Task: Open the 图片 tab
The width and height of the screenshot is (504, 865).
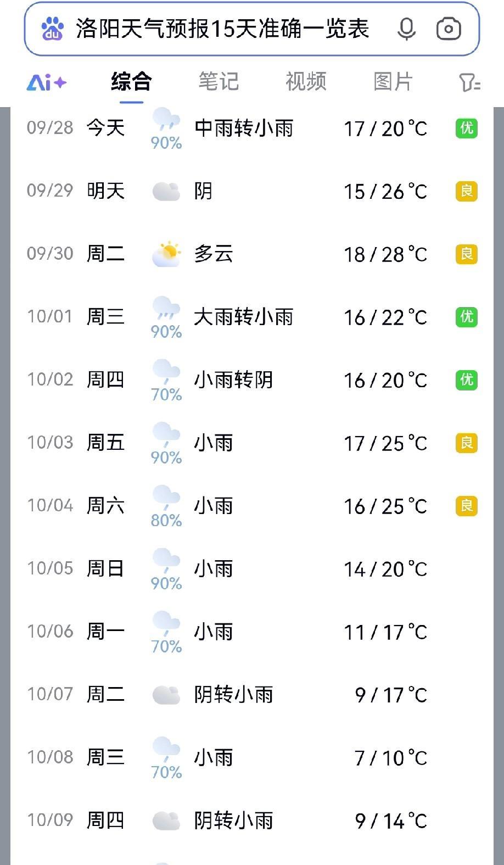Action: pyautogui.click(x=393, y=82)
